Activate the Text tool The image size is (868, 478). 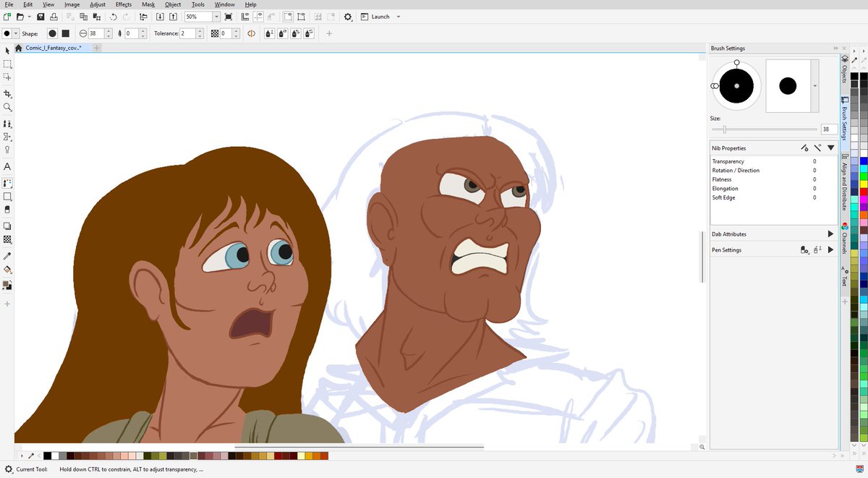[7, 166]
